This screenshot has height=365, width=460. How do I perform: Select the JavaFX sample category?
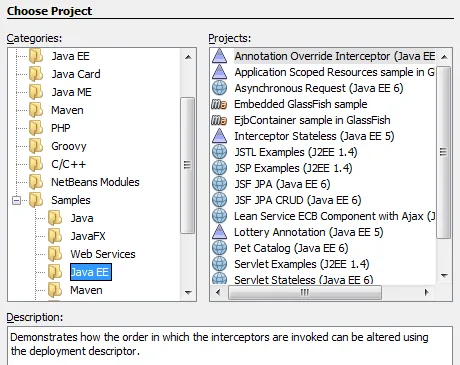pyautogui.click(x=88, y=236)
